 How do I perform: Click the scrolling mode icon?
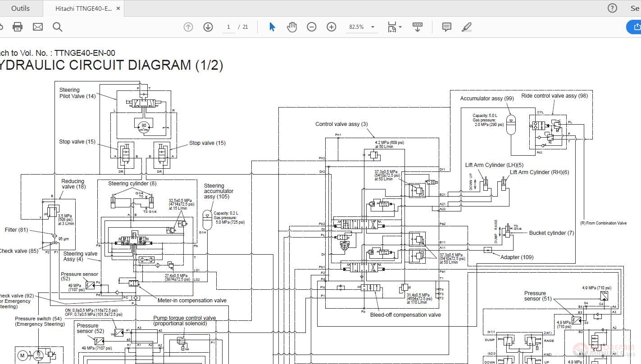(418, 27)
